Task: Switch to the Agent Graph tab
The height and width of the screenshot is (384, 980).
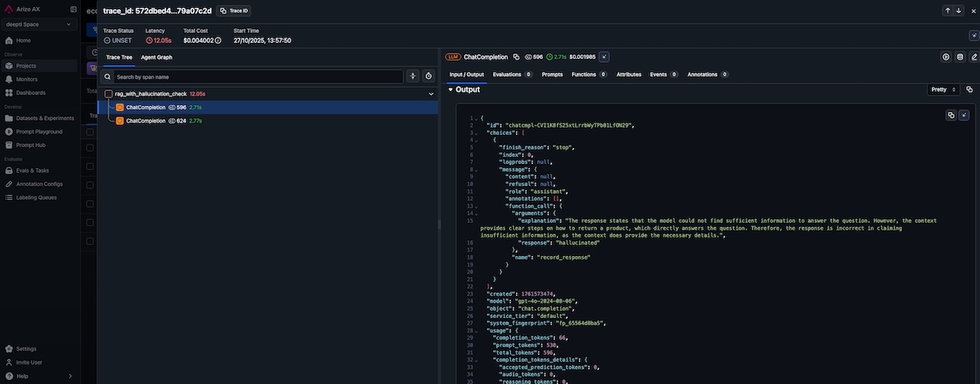Action: pyautogui.click(x=156, y=57)
